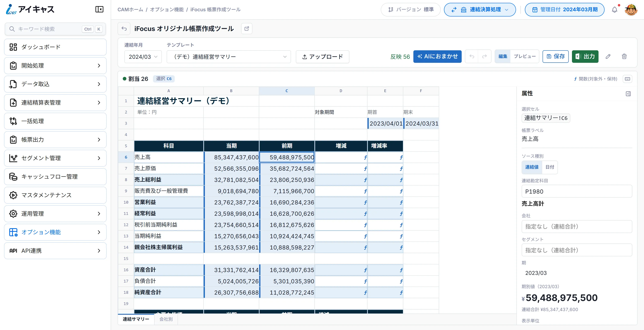Viewport: 644px width, 330px height.
Task: Go to CAMホーム breadcrumb
Action: pos(130,9)
